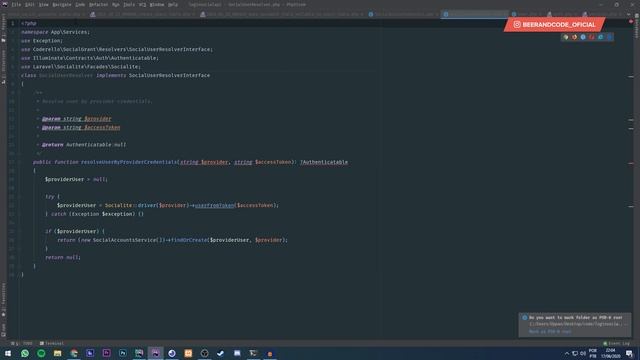Toggle the TODO tool window button
640x360 pixels.
23,344
